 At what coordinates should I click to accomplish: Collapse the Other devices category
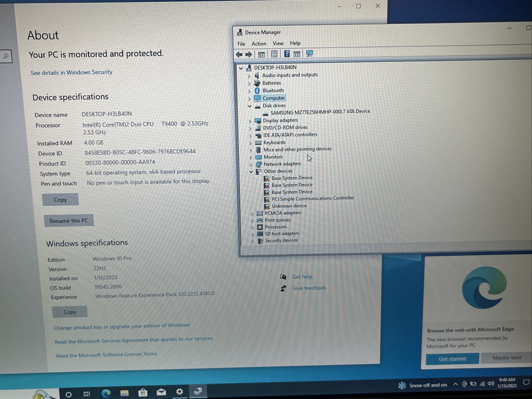[251, 172]
